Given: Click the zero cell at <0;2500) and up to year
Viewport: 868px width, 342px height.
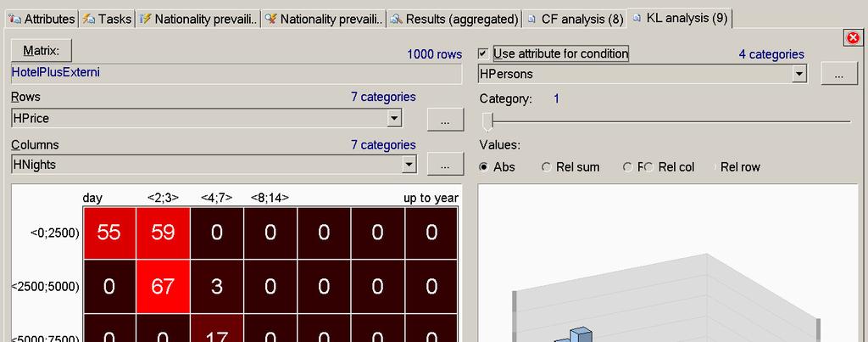Looking at the screenshot, I should pos(431,233).
